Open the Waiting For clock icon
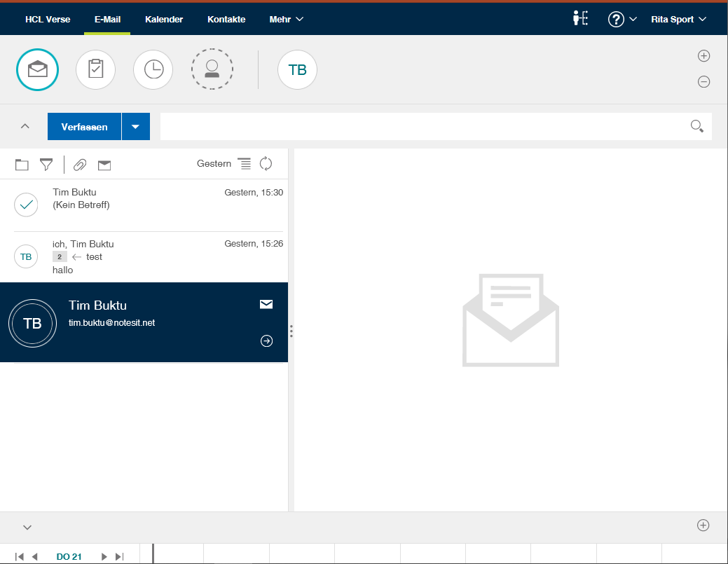728x564 pixels. [x=153, y=70]
